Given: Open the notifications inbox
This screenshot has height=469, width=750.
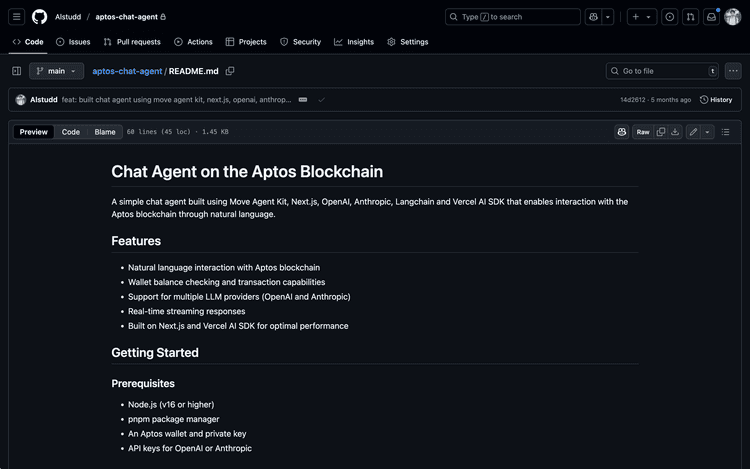Looking at the screenshot, I should point(711,17).
